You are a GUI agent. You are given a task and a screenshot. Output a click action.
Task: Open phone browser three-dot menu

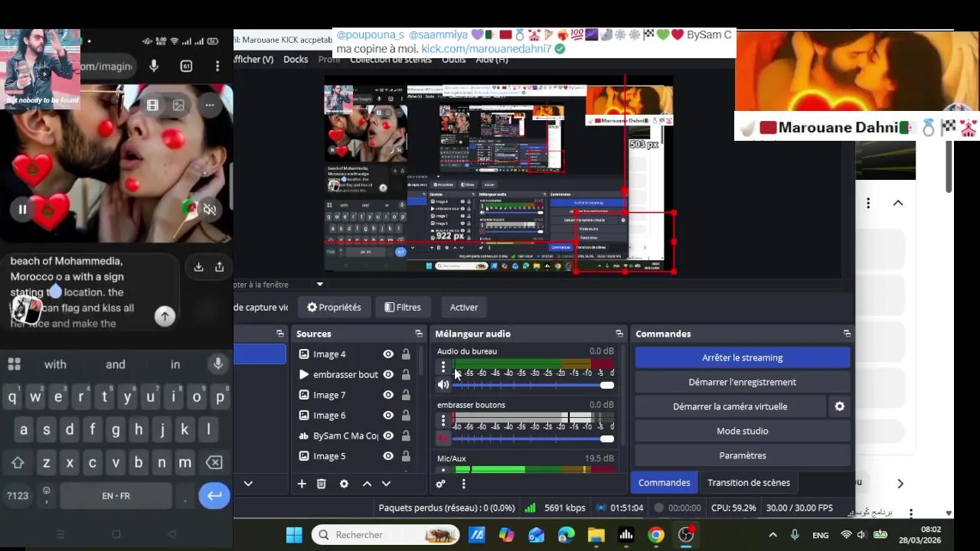pos(217,66)
